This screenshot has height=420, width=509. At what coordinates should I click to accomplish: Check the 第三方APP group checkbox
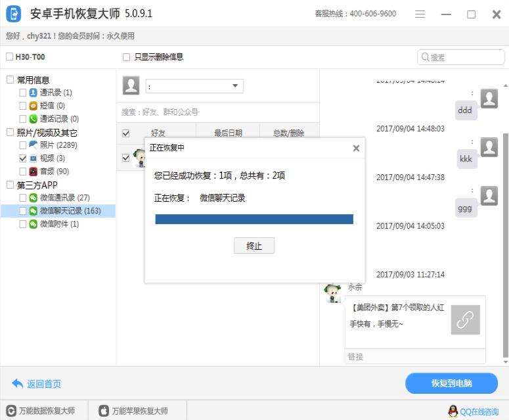10,185
